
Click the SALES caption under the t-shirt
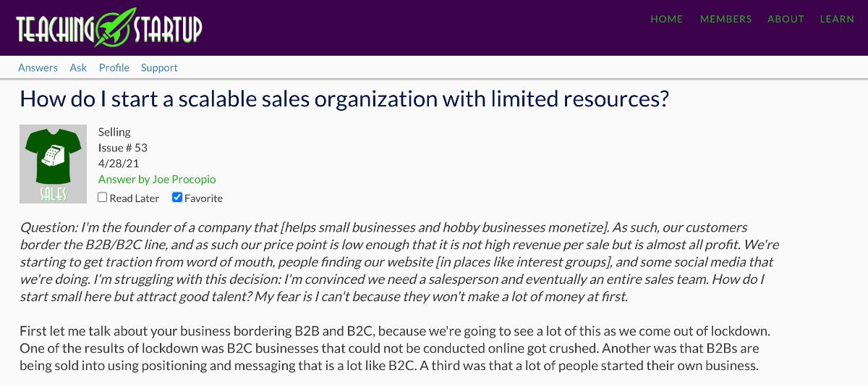tap(54, 194)
